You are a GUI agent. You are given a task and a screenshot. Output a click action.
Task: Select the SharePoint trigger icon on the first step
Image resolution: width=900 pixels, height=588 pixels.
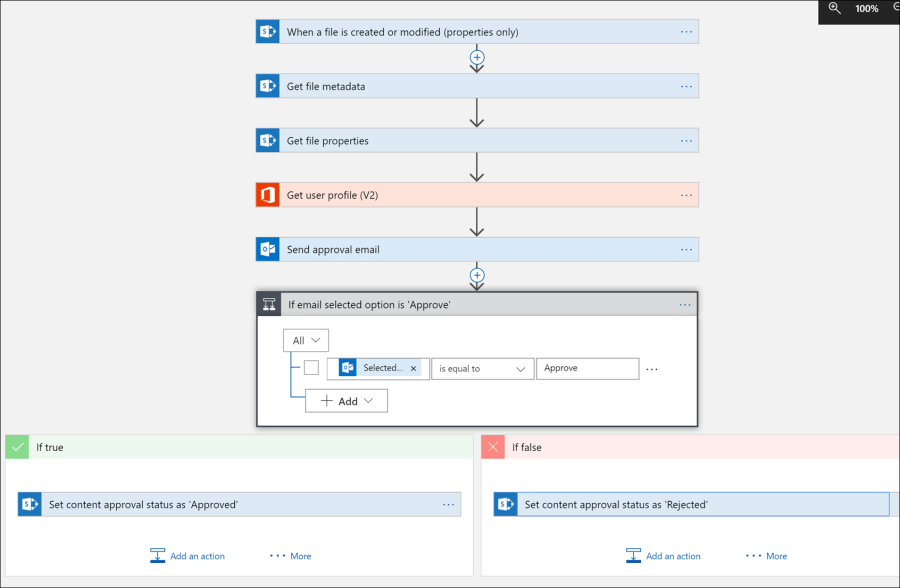pyautogui.click(x=267, y=31)
